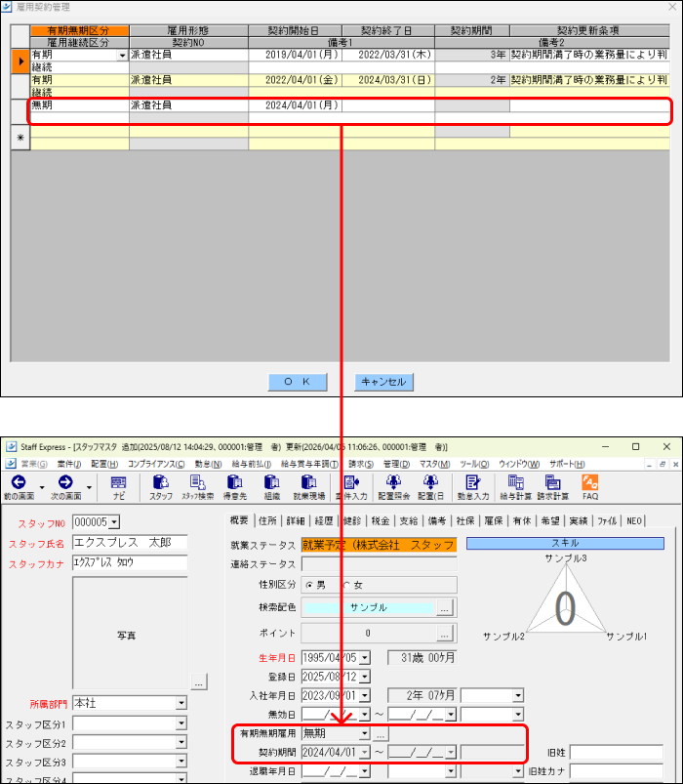Open the 案件(J) menu

(x=69, y=464)
